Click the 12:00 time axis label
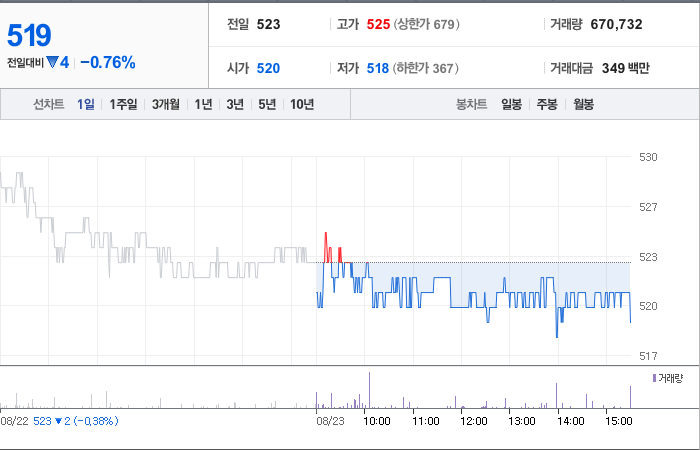Image resolution: width=700 pixels, height=450 pixels. pos(474,421)
